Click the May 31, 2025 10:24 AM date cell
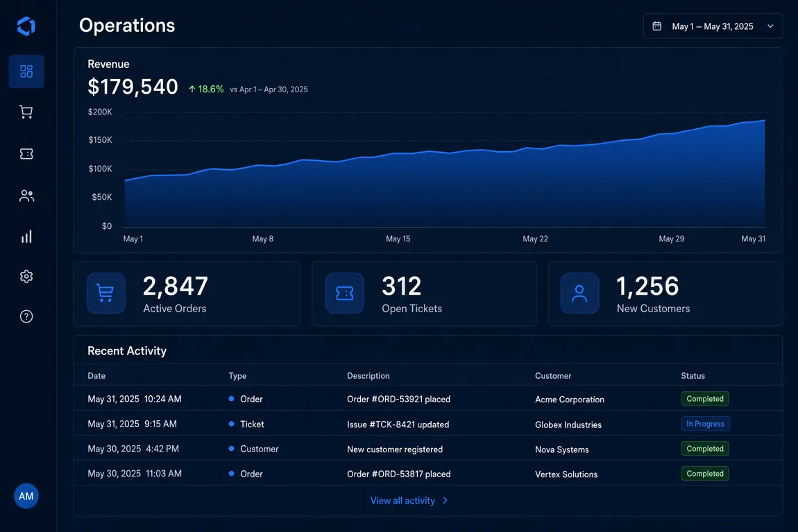This screenshot has height=532, width=798. 135,399
